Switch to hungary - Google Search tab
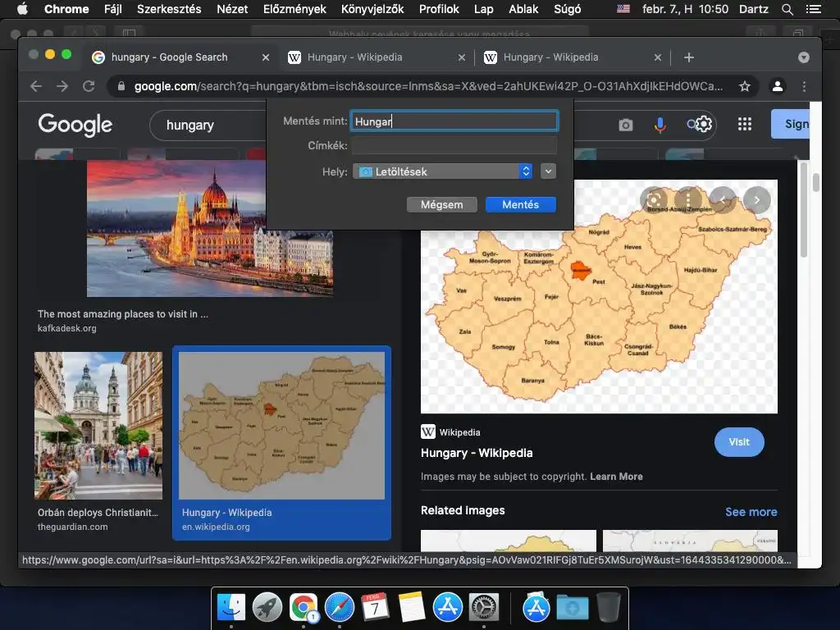Screen dimensions: 840x630 pos(181,57)
